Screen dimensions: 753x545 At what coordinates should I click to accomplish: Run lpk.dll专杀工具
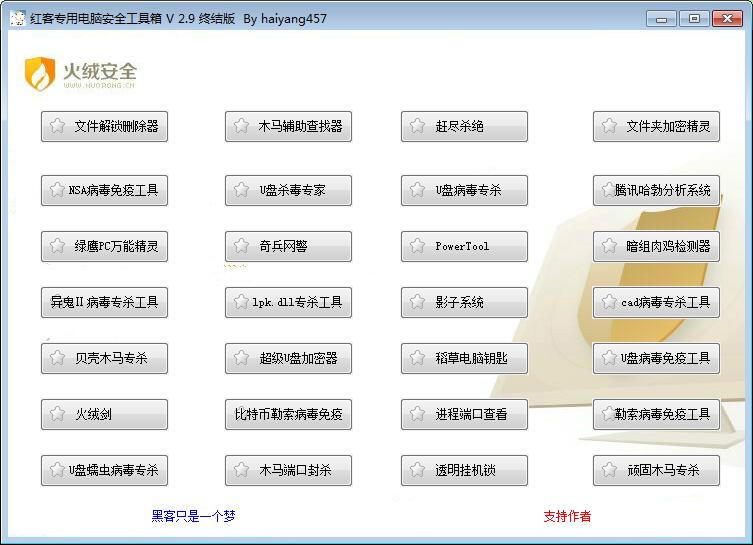click(288, 302)
